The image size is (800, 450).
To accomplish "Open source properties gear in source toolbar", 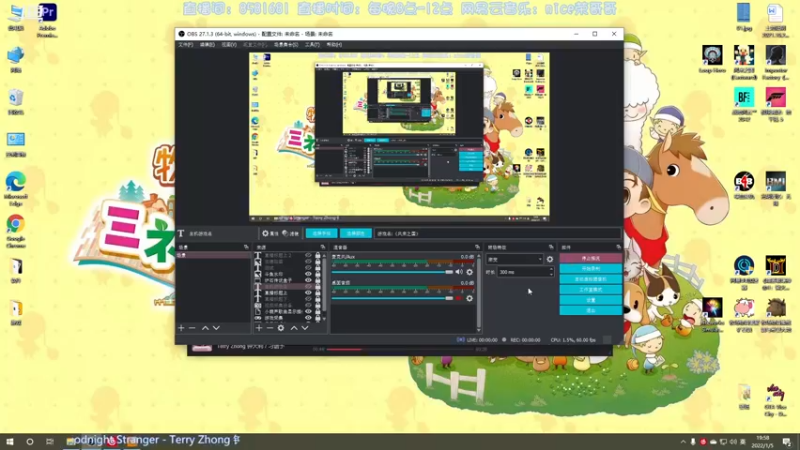I will pyautogui.click(x=269, y=233).
